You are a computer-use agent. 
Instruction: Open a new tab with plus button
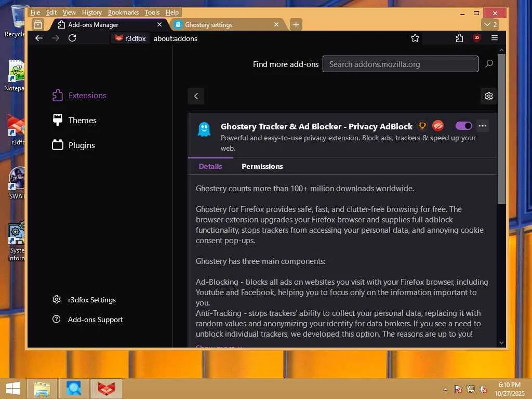pos(296,25)
